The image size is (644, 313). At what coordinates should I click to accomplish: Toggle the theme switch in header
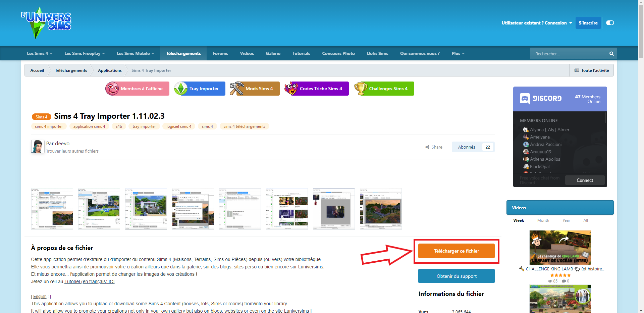coord(610,23)
